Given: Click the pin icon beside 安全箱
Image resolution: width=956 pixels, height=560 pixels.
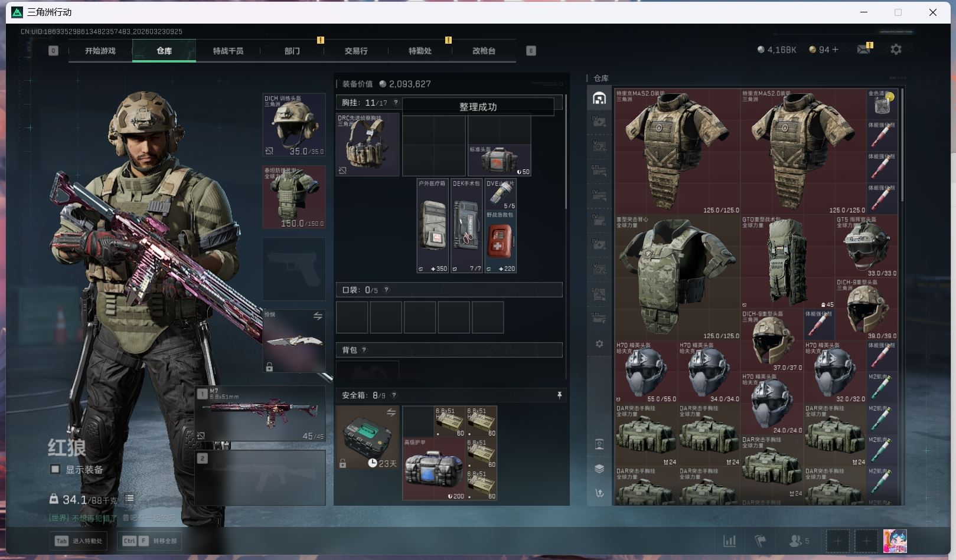Looking at the screenshot, I should [x=559, y=395].
